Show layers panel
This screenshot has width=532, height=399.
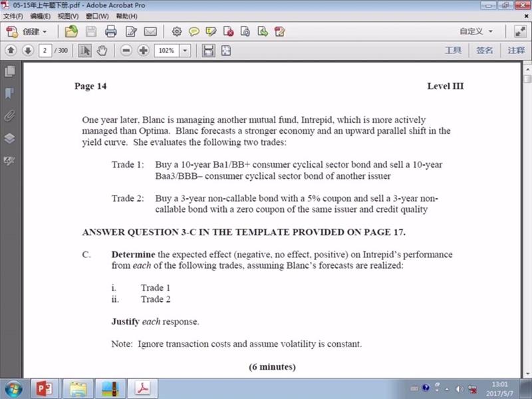(9, 138)
